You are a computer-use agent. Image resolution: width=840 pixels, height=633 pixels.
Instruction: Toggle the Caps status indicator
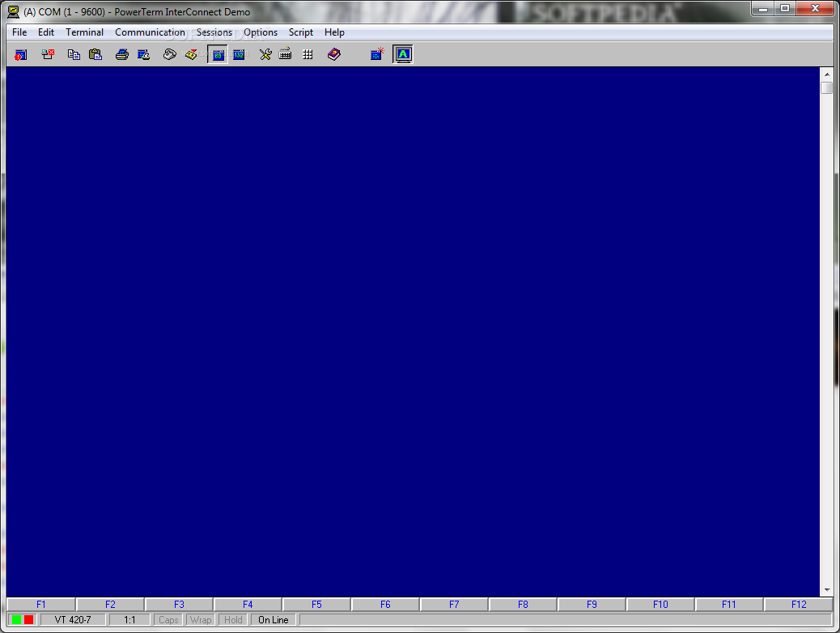169,619
